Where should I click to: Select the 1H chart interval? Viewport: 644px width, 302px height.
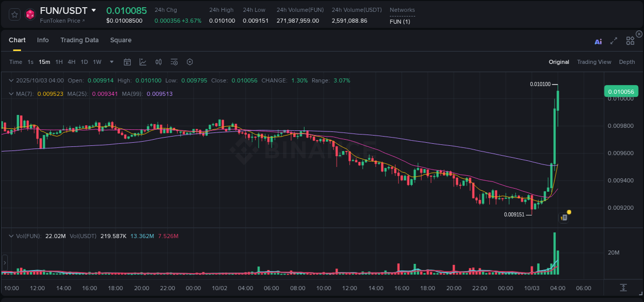tap(59, 62)
